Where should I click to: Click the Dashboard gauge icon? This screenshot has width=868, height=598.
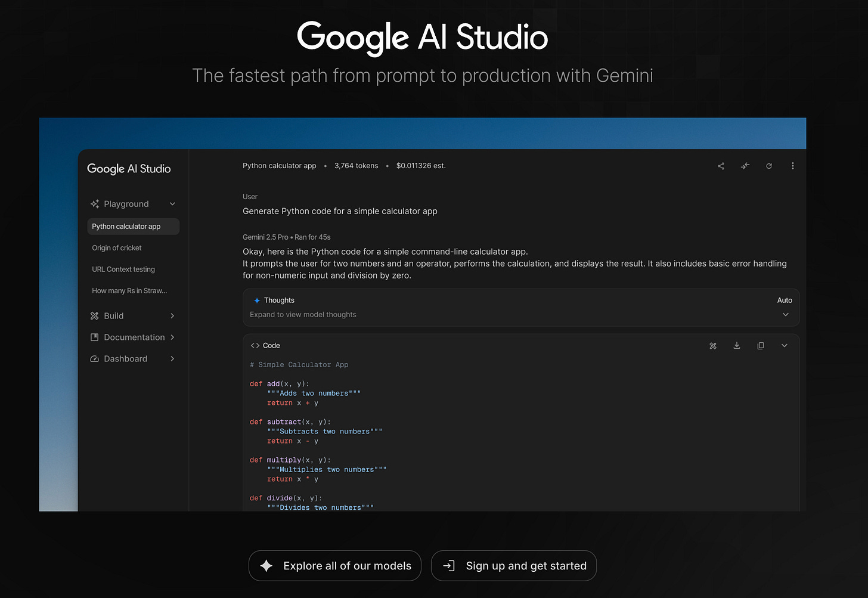[95, 359]
